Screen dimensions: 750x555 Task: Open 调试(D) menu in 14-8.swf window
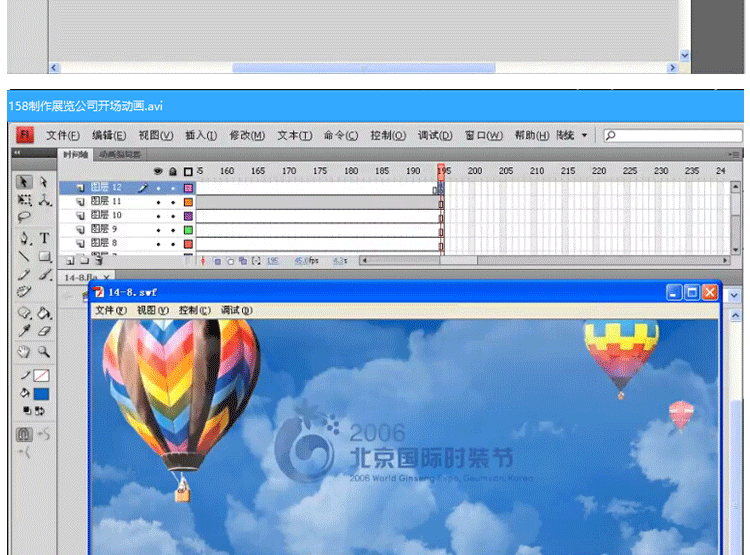tap(236, 311)
